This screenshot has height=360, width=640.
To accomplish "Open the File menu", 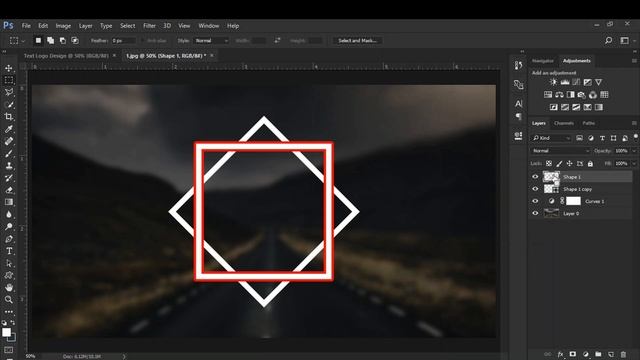I will tap(26, 26).
